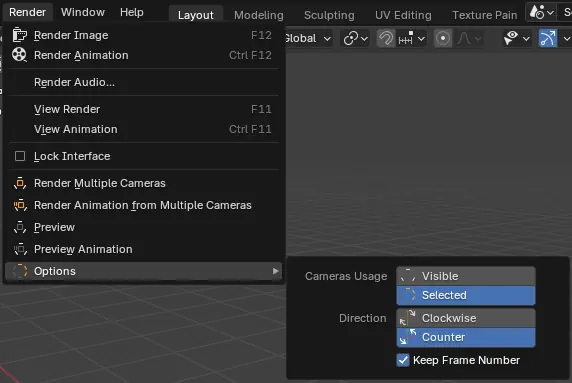Set Cameras Usage to Selected
The width and height of the screenshot is (572, 383).
pos(466,295)
